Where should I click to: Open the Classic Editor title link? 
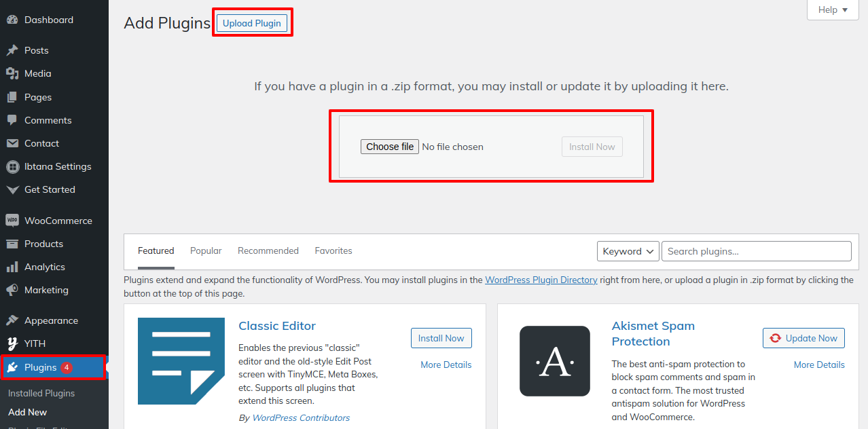click(x=277, y=326)
